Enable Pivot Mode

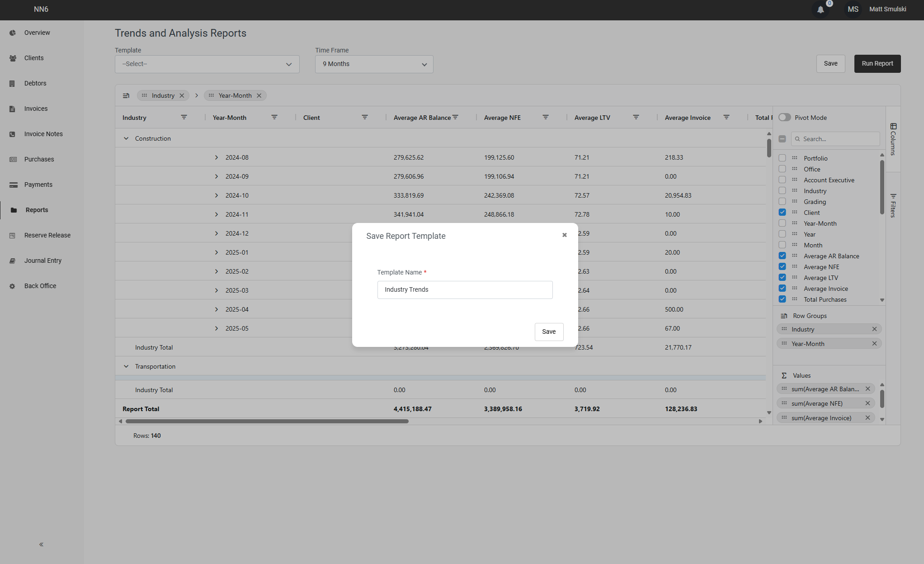pyautogui.click(x=784, y=117)
